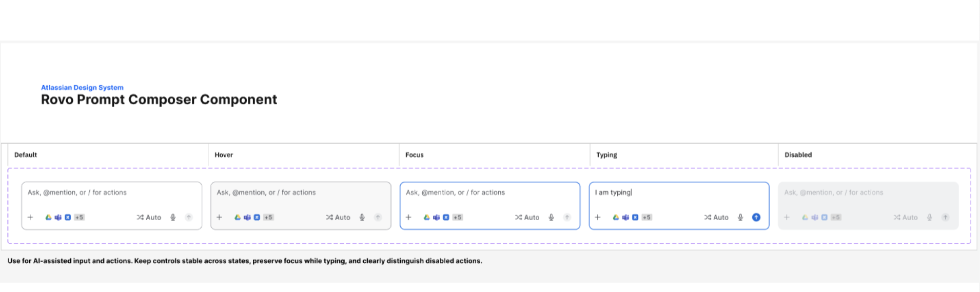980x292 pixels.
Task: Click the send arrow in the Disabled composer
Action: (946, 218)
